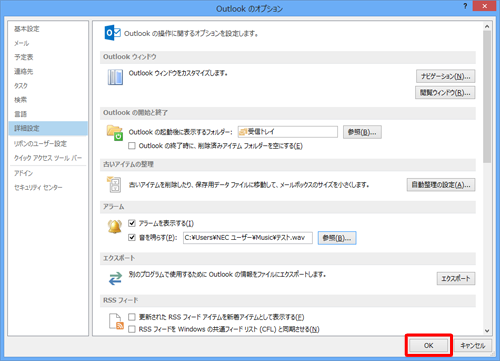Click the scrollbar up arrow
The image size is (500, 361).
point(487,26)
